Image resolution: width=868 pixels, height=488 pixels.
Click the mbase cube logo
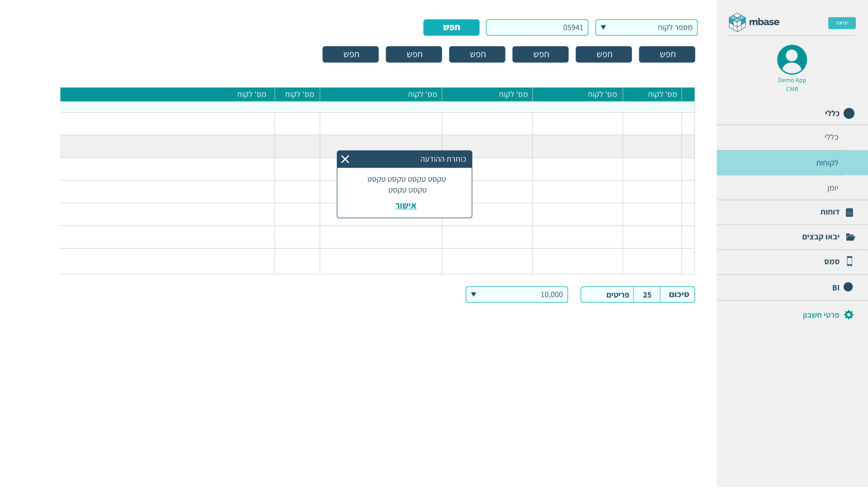737,22
